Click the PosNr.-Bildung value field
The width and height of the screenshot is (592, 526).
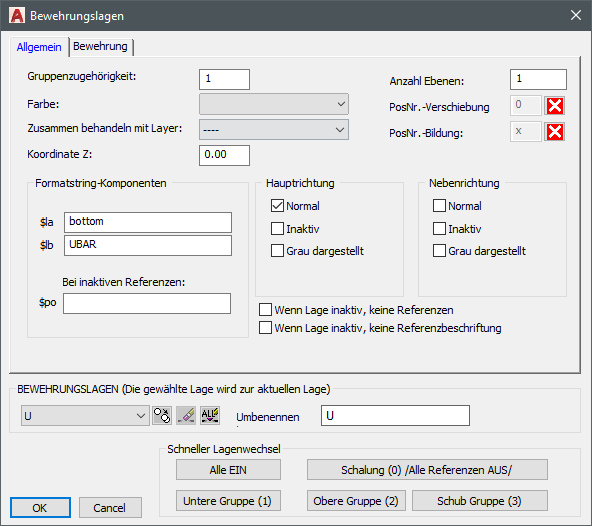526,131
